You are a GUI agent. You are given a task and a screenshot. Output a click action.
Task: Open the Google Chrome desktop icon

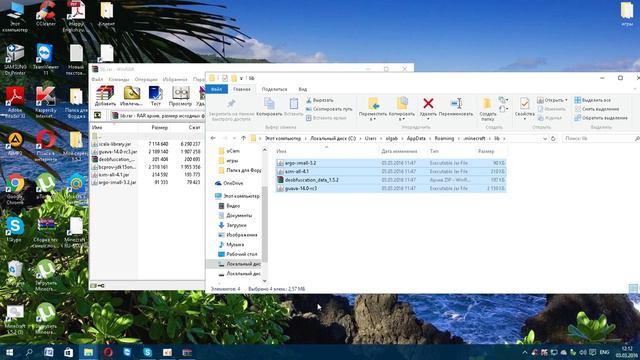[15, 189]
